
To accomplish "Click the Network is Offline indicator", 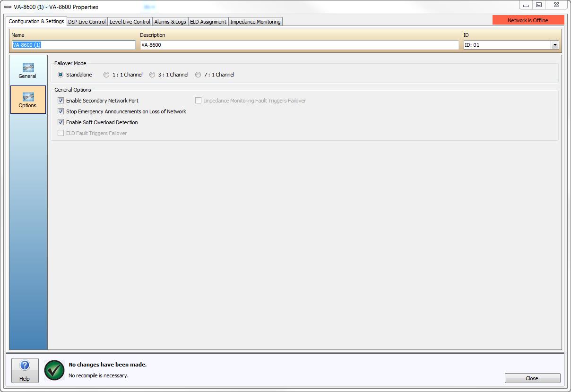I will [528, 20].
